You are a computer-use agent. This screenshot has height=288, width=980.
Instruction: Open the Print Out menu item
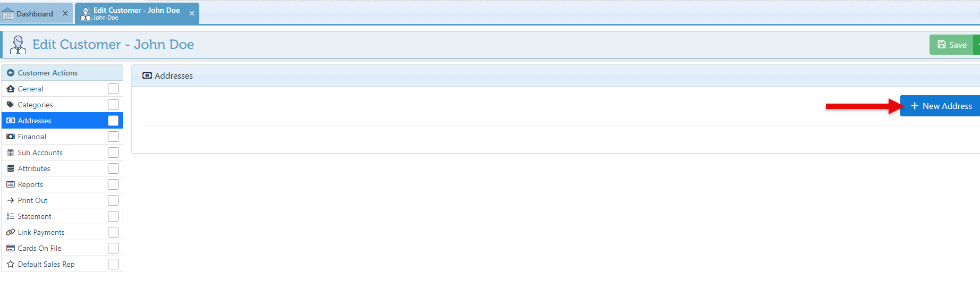pyautogui.click(x=33, y=200)
